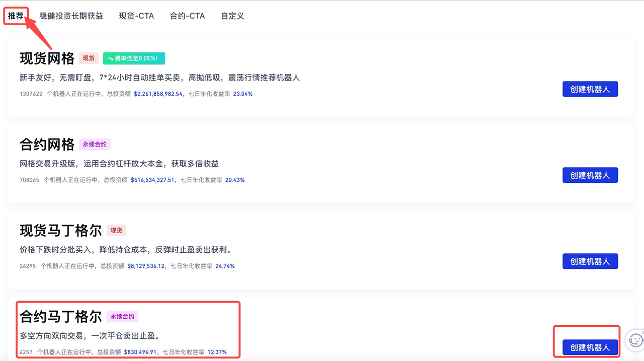Dismiss the floating support widget with its X

[642, 333]
